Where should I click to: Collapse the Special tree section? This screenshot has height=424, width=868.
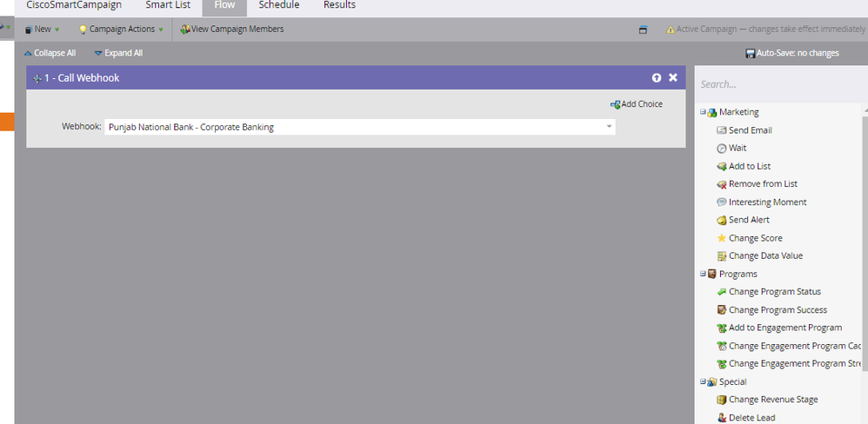tap(703, 381)
